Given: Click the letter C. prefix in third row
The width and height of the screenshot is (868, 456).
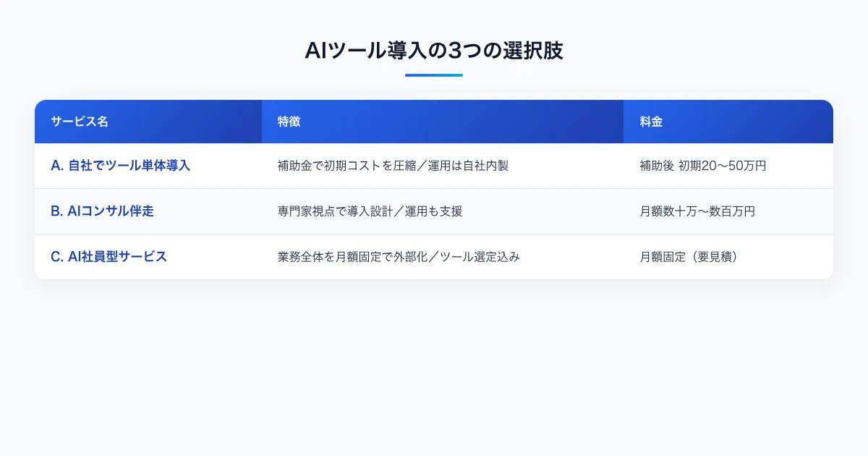Looking at the screenshot, I should [58, 257].
